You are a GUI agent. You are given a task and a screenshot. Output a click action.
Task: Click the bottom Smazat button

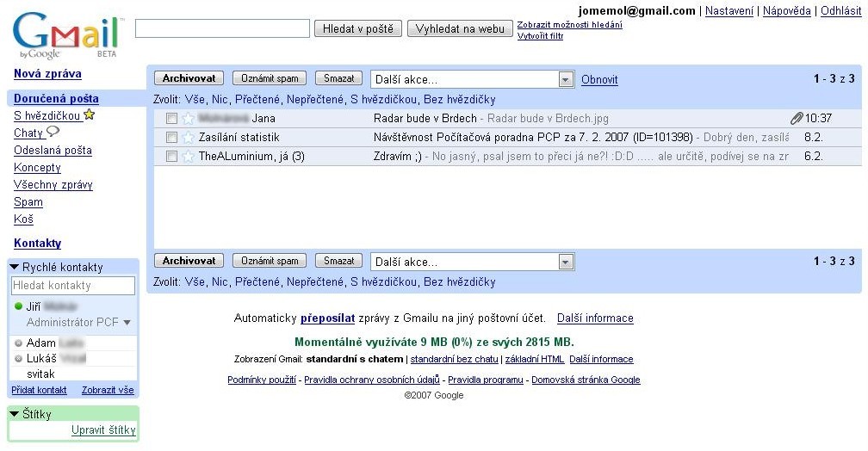(338, 261)
